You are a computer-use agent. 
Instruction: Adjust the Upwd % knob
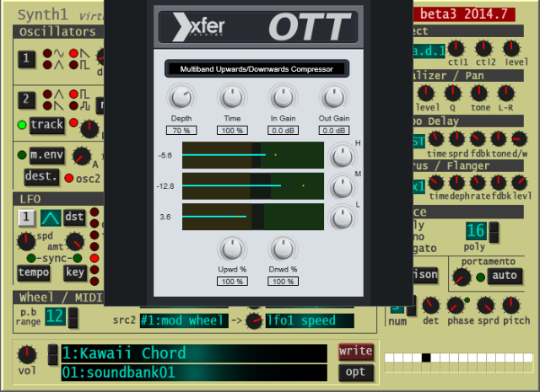pos(232,250)
